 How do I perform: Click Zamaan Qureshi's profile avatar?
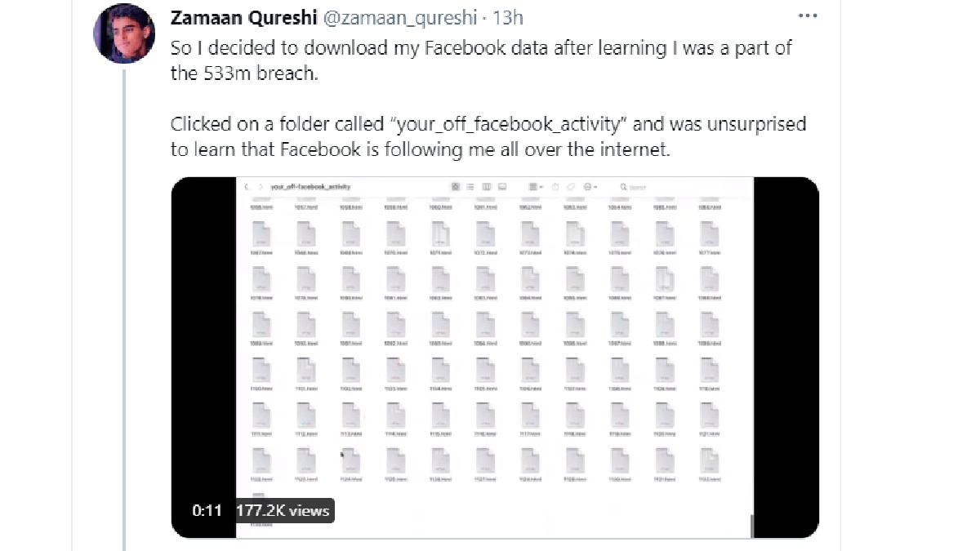(124, 33)
